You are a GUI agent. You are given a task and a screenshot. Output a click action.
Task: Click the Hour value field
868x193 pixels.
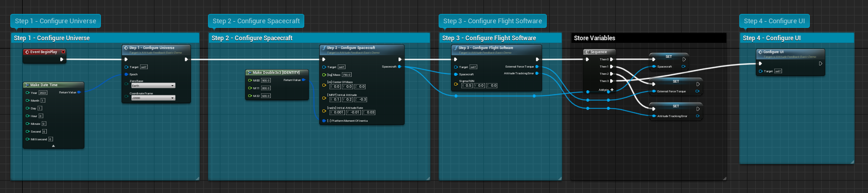[x=41, y=116]
